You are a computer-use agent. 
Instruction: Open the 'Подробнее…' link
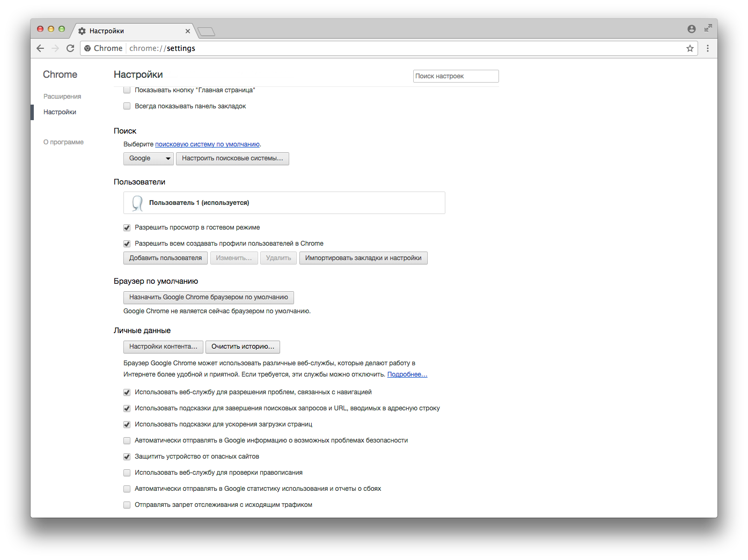coord(407,374)
